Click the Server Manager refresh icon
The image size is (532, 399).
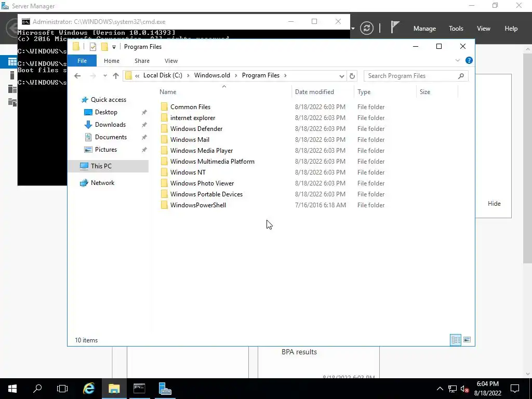click(367, 28)
